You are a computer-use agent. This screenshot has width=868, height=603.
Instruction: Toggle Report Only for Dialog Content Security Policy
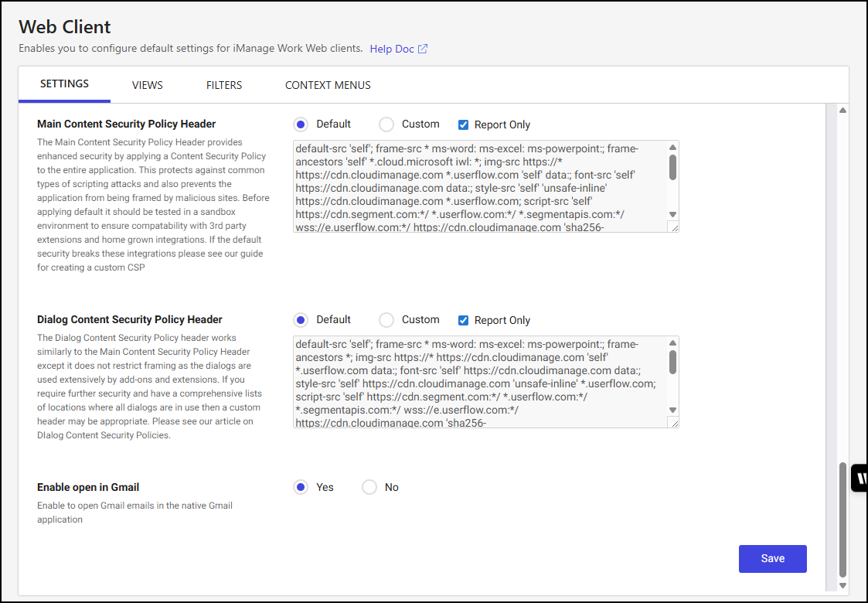[463, 321]
